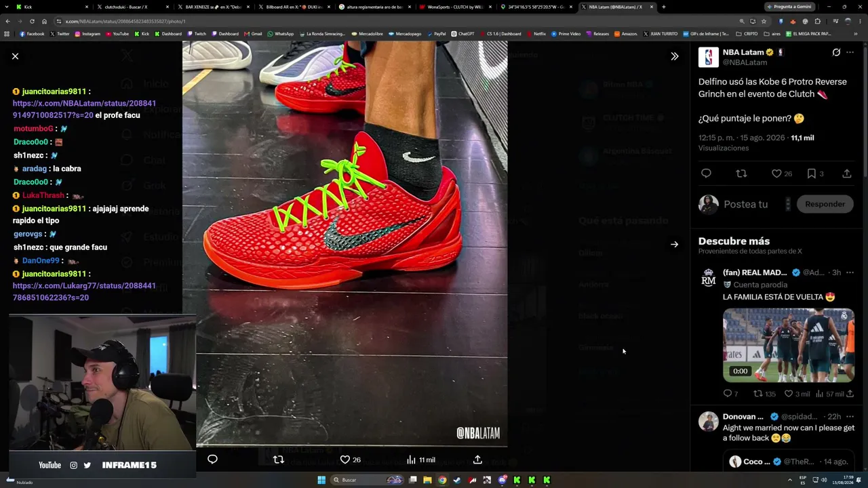This screenshot has height=488, width=868.
Task: Open the more options menu on NBA Latam tweet
Action: [x=850, y=52]
